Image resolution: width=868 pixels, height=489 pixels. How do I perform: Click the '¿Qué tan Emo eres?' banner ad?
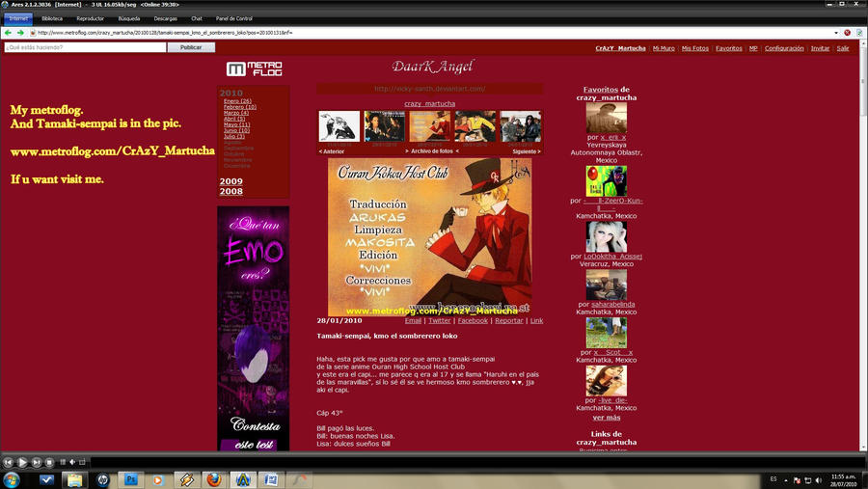[254, 328]
